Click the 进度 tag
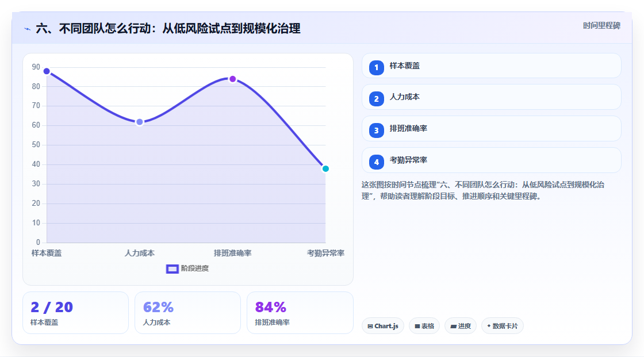Screen dimensions: 644x357 pyautogui.click(x=461, y=326)
